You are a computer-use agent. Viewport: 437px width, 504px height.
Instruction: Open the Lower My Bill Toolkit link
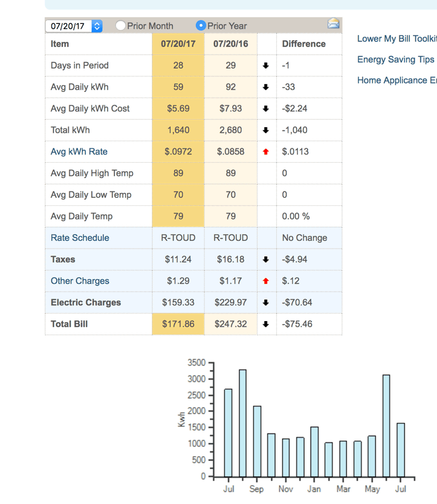coord(396,38)
